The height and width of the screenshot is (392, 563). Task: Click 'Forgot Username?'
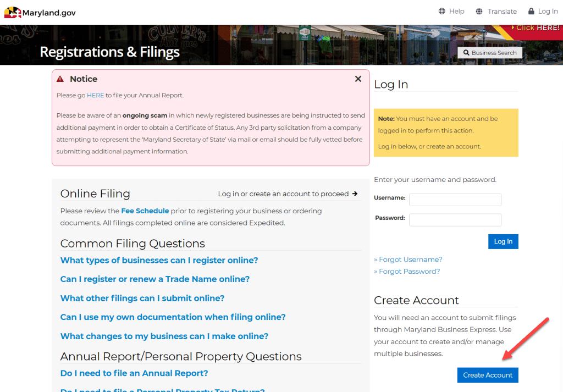[x=408, y=259]
